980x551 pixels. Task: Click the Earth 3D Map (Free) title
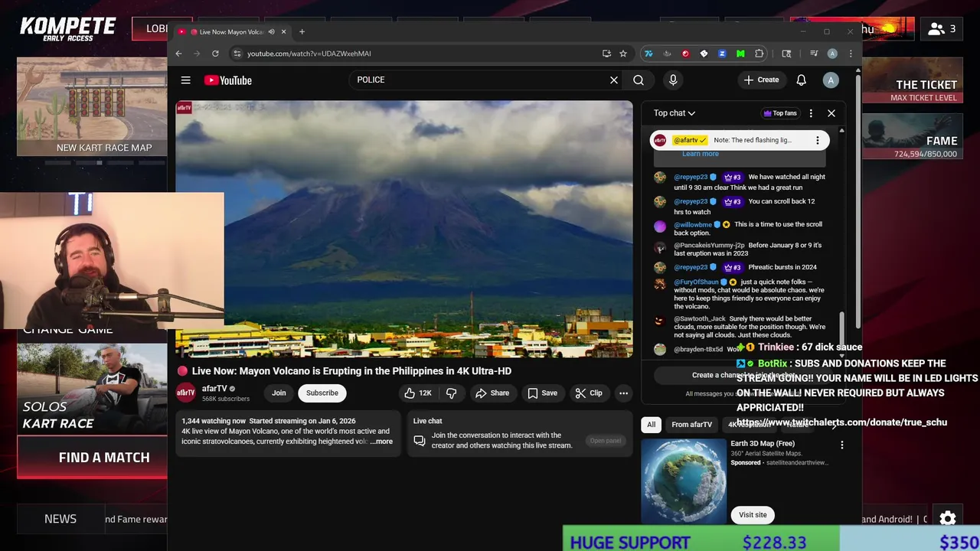click(x=763, y=443)
